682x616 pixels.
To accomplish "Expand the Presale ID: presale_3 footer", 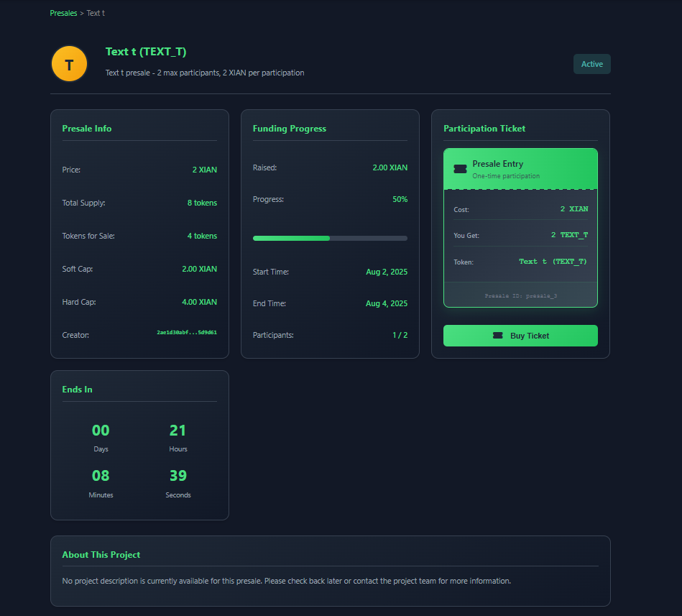I will 520,295.
